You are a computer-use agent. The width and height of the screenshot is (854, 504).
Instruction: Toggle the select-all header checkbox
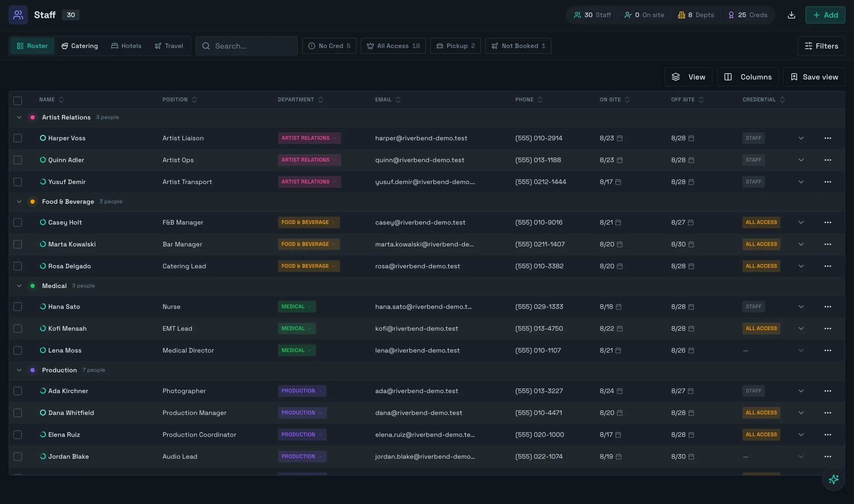18,101
